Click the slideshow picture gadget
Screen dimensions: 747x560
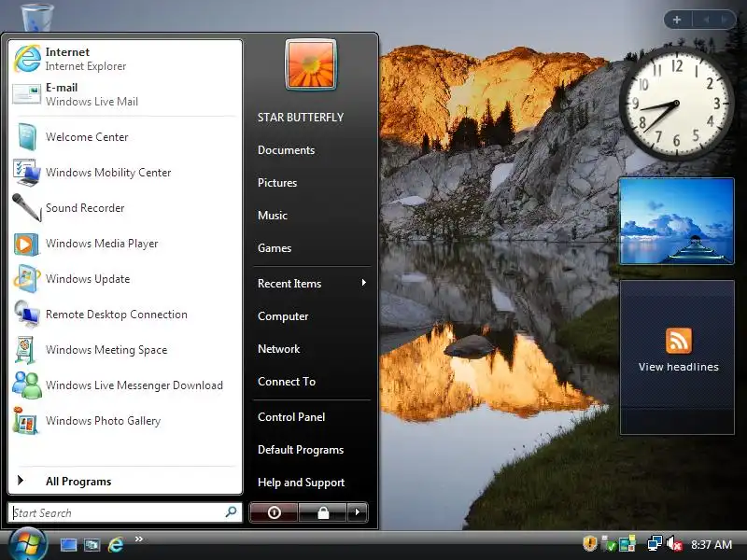pos(676,221)
